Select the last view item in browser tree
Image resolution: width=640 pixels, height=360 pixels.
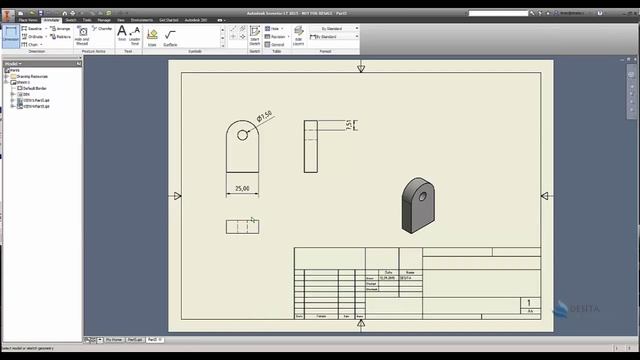pos(33,106)
